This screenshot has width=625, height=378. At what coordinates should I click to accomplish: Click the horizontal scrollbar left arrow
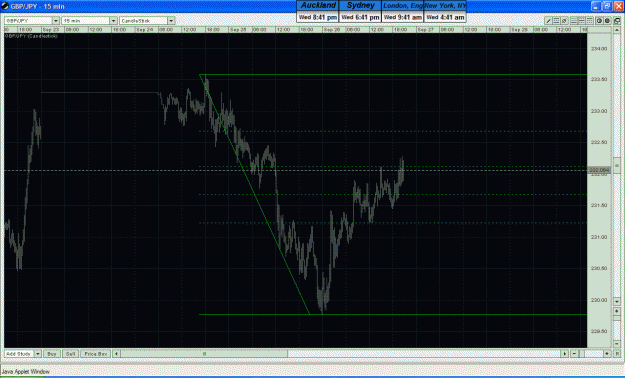116,354
